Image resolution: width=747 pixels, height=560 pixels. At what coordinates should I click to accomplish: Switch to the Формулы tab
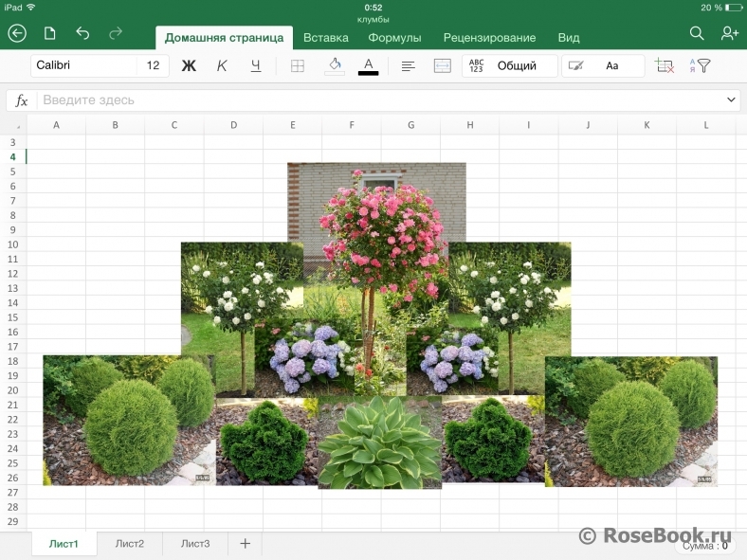[394, 38]
